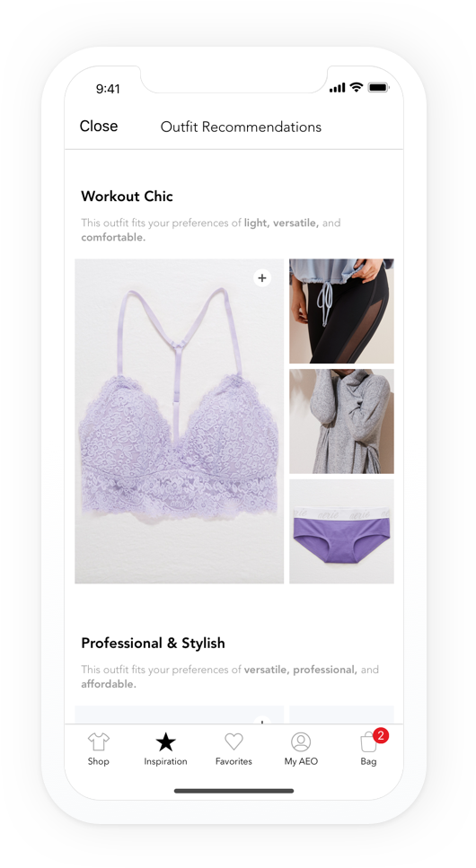476x868 pixels.
Task: Tap the home indicator bar
Action: point(234,791)
